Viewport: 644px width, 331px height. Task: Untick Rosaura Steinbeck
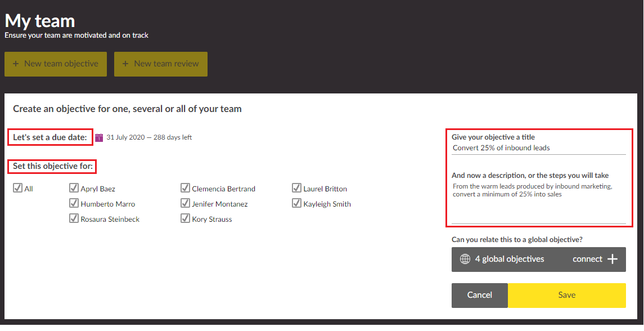point(74,219)
